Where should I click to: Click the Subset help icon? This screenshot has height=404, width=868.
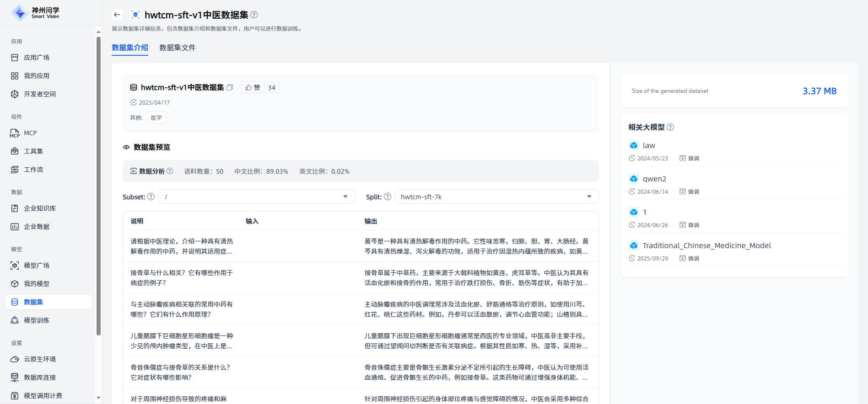(x=151, y=197)
